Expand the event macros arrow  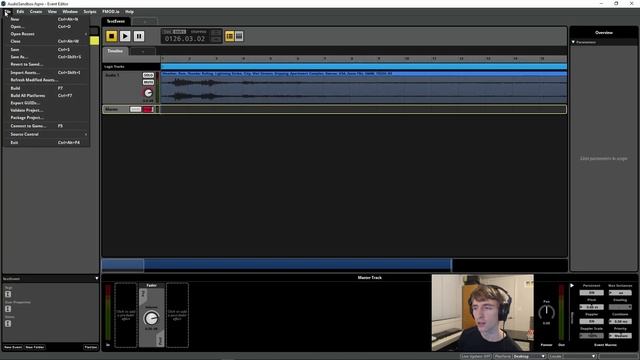[x=572, y=286]
